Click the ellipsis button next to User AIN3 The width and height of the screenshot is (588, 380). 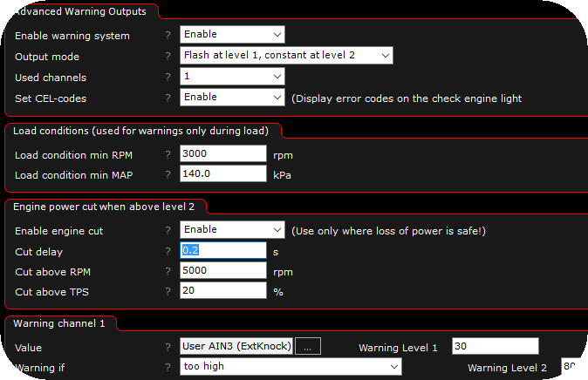coord(307,346)
